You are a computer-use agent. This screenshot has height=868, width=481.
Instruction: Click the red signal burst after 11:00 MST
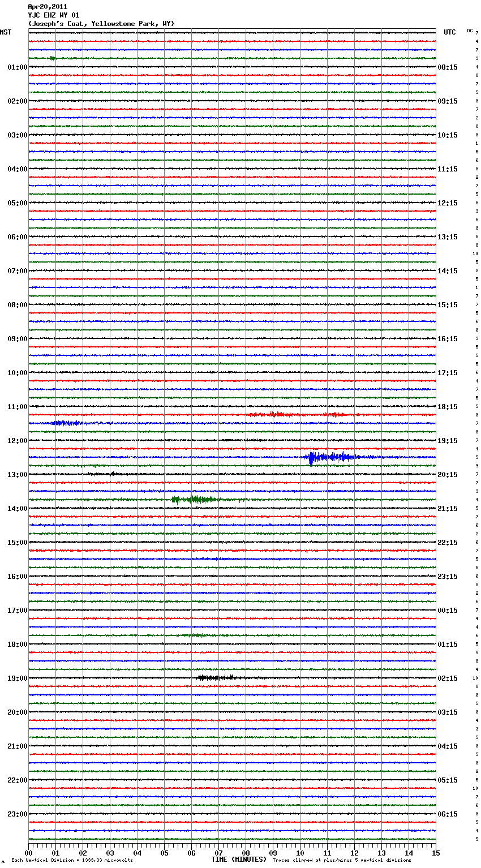point(297,415)
